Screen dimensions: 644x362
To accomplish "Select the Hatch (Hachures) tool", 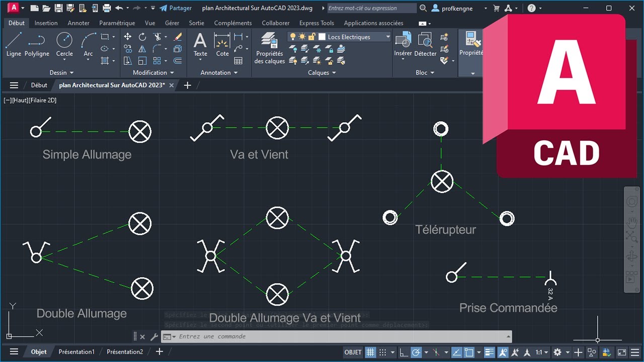I will [x=105, y=61].
